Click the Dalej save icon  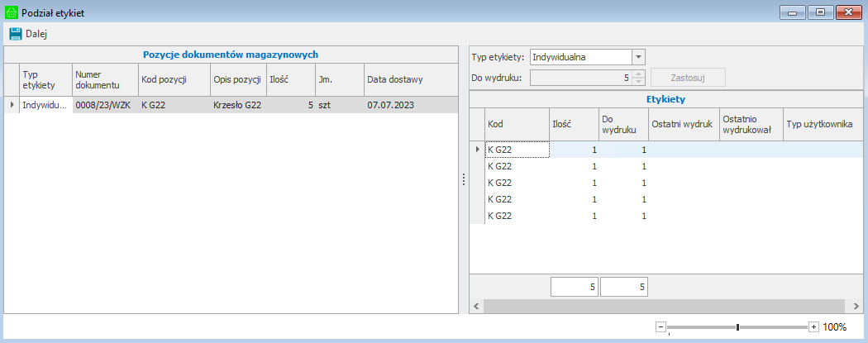[x=15, y=34]
